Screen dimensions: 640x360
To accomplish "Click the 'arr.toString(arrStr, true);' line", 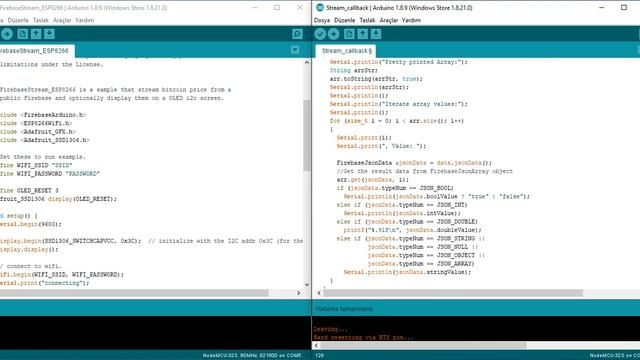I will pos(376,79).
